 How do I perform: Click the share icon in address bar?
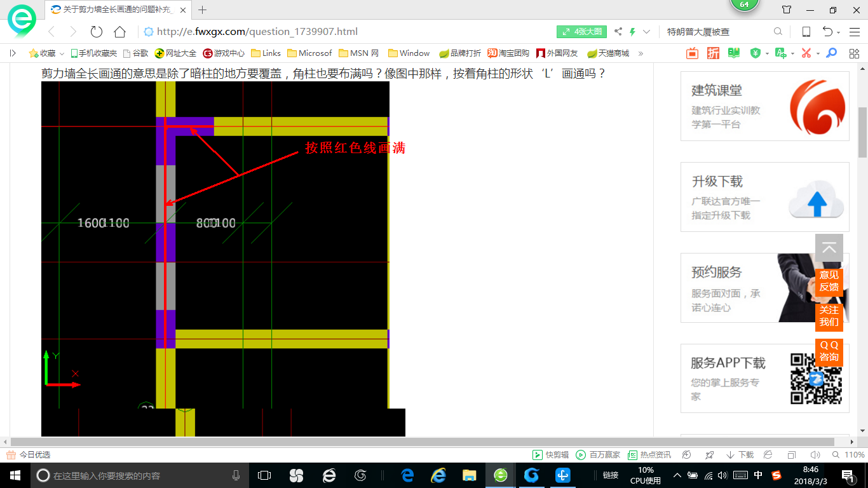coord(618,32)
